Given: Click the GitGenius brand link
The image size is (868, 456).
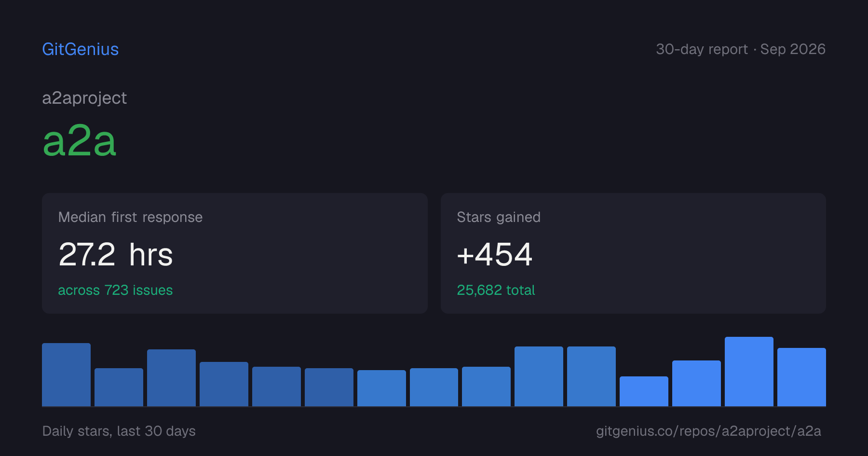Looking at the screenshot, I should [81, 49].
